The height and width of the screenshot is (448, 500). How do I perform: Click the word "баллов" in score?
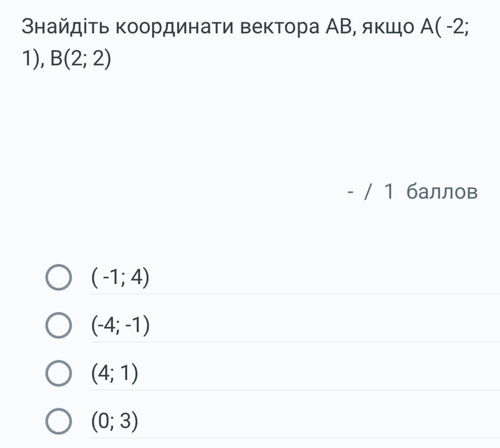pos(442,192)
